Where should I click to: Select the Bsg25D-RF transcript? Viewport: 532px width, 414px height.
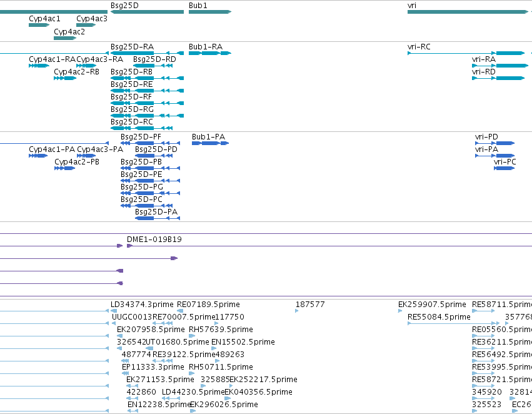pos(148,103)
